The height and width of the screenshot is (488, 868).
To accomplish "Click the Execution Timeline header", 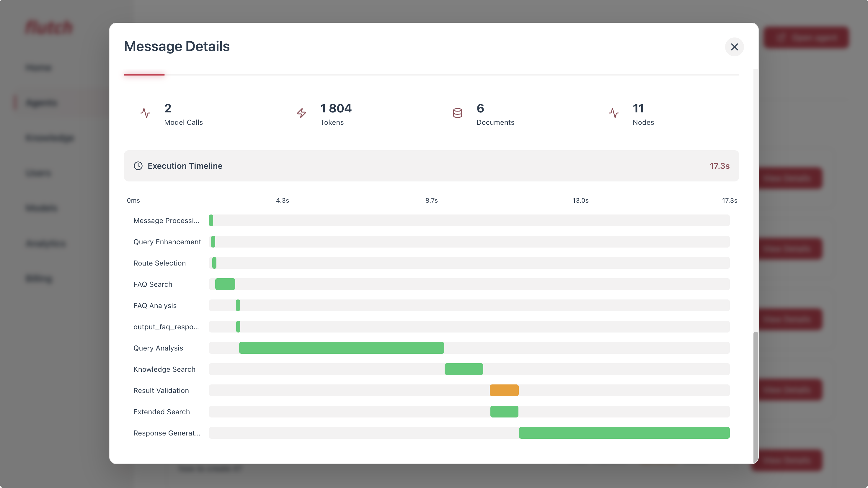I will click(185, 166).
